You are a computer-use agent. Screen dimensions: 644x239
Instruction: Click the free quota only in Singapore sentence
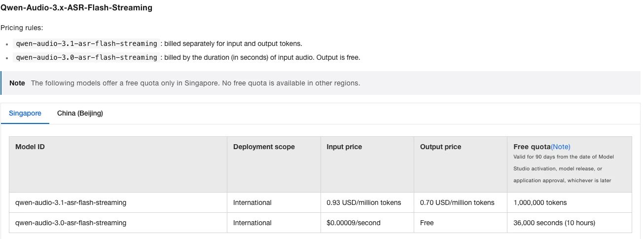coord(195,83)
